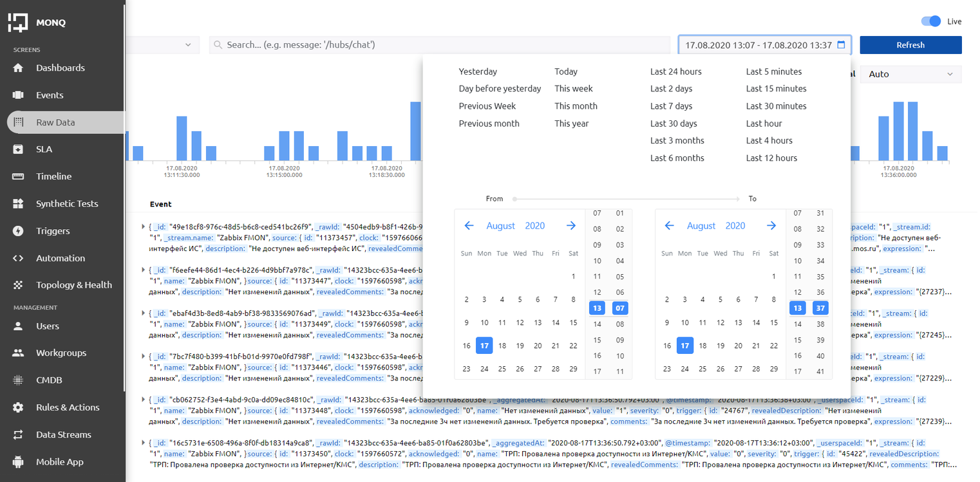Click the MONQ logo icon
The height and width of the screenshot is (482, 980).
pyautogui.click(x=18, y=23)
